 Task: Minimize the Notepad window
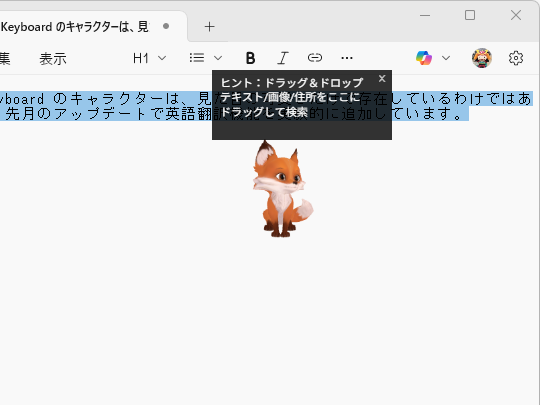point(425,15)
